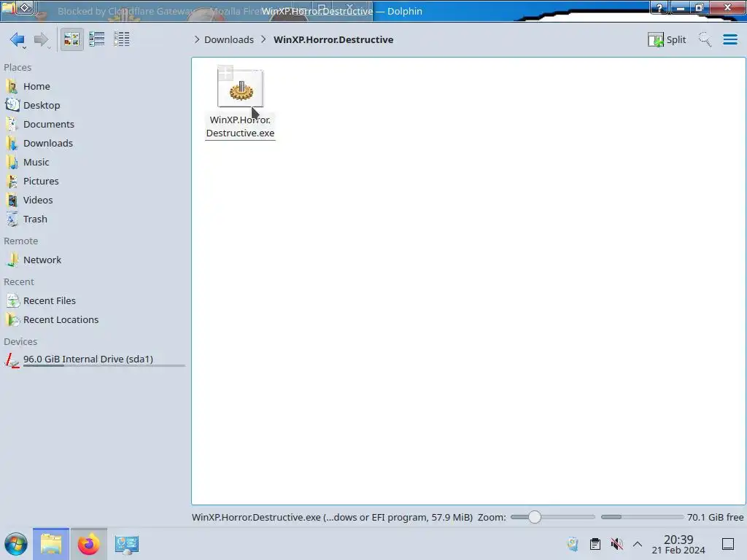Go forward with the grey forward arrow
The width and height of the screenshot is (747, 560).
42,39
